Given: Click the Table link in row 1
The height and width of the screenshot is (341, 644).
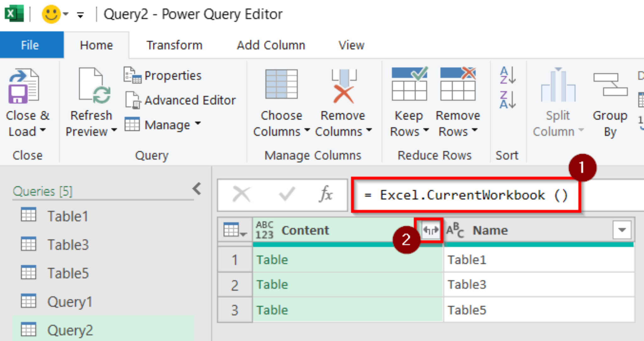Looking at the screenshot, I should (272, 260).
